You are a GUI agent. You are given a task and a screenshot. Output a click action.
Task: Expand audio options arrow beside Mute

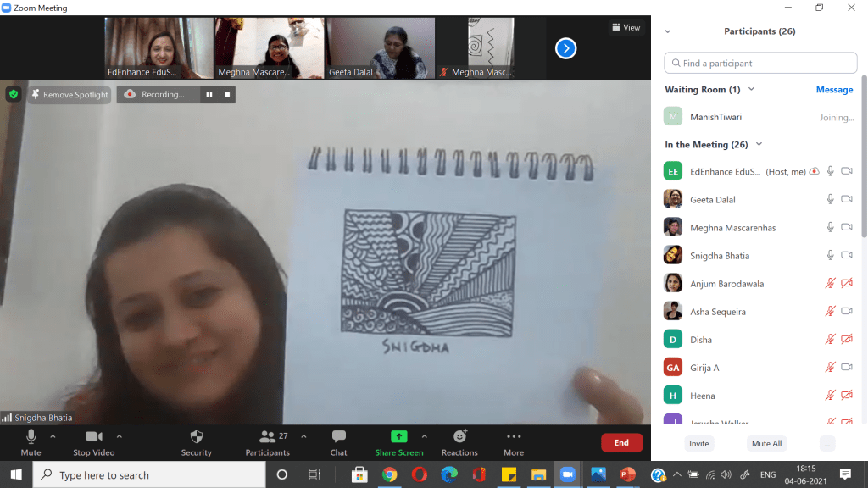(53, 436)
